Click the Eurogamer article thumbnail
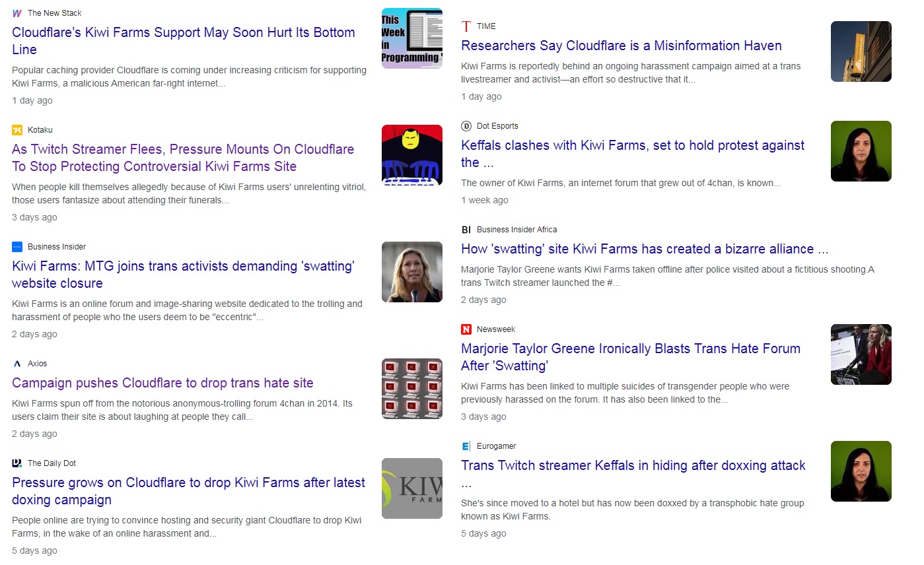 coord(861,471)
